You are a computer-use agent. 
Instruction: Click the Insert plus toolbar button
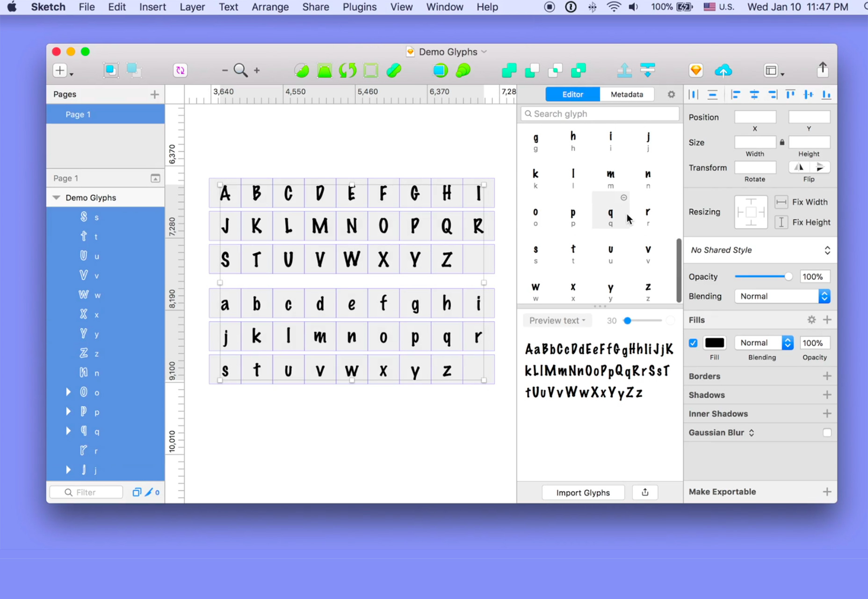coord(60,70)
